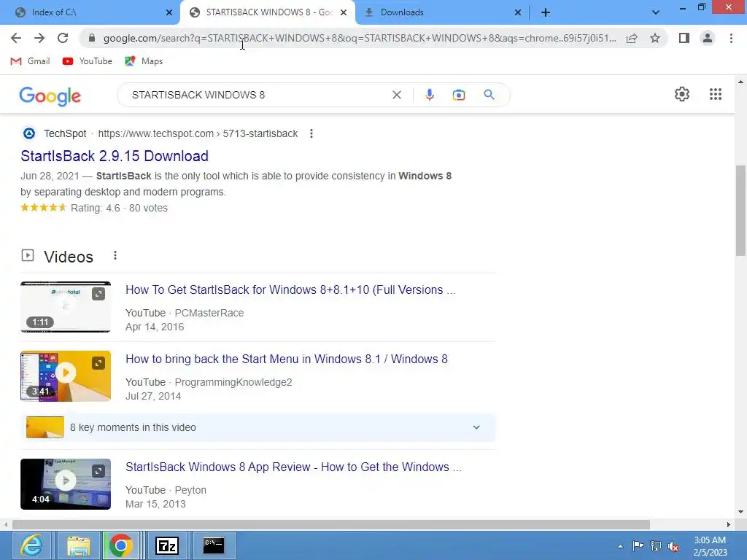Open the Chrome side panel
This screenshot has width=747, height=560.
pos(684,38)
